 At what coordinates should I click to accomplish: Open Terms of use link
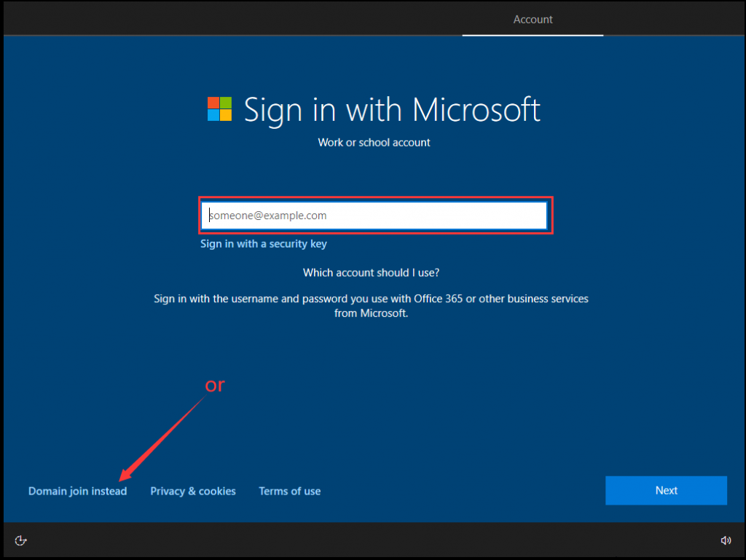[x=289, y=491]
